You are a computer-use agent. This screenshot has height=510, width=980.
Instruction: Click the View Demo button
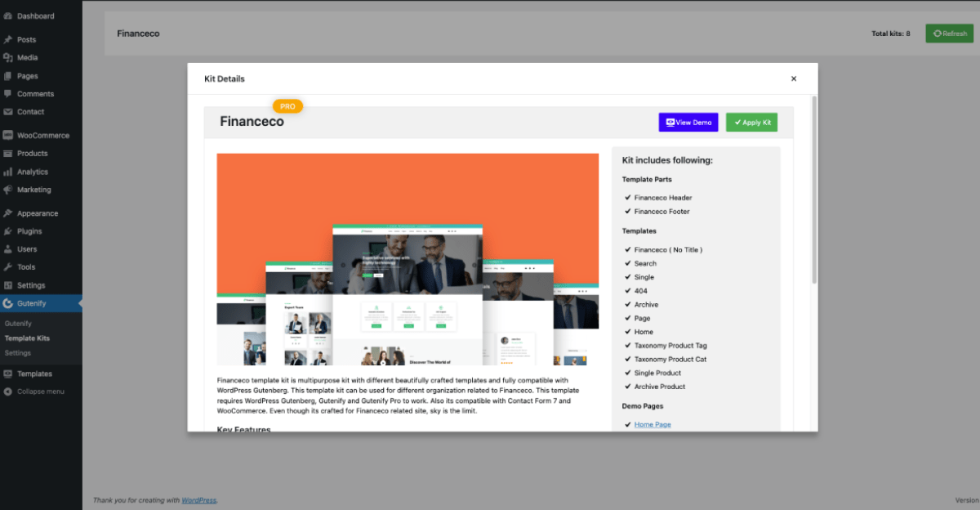click(688, 123)
